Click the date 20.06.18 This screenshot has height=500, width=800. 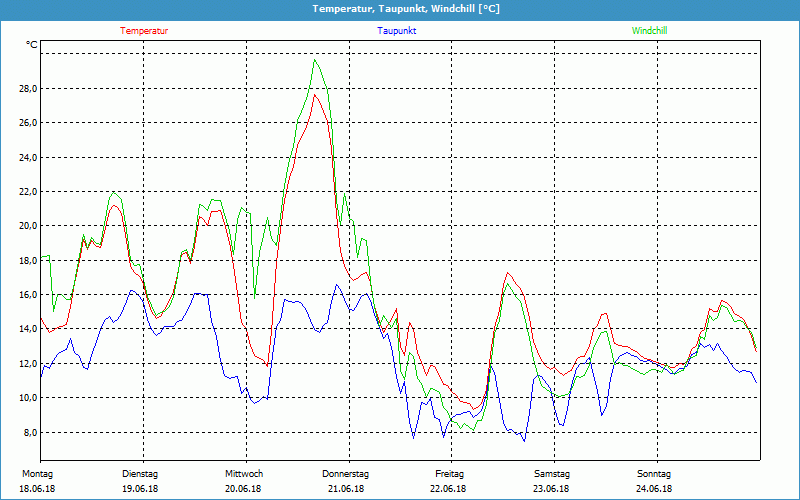click(243, 489)
